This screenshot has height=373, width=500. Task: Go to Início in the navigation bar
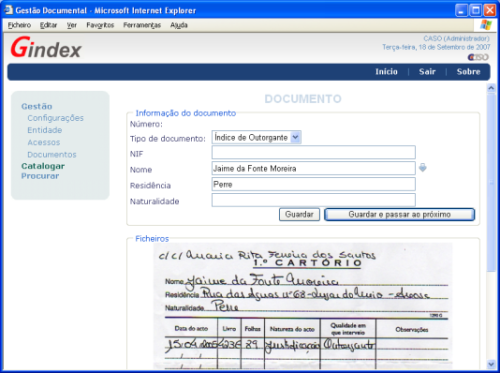(x=386, y=72)
